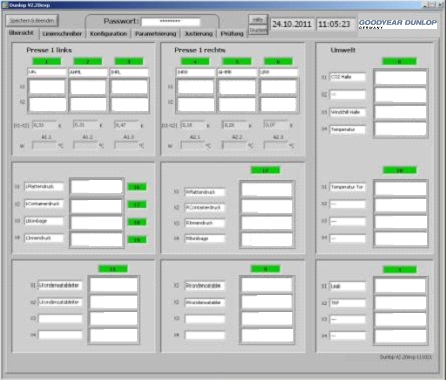Click the CO2 Halle label field

[347, 77]
